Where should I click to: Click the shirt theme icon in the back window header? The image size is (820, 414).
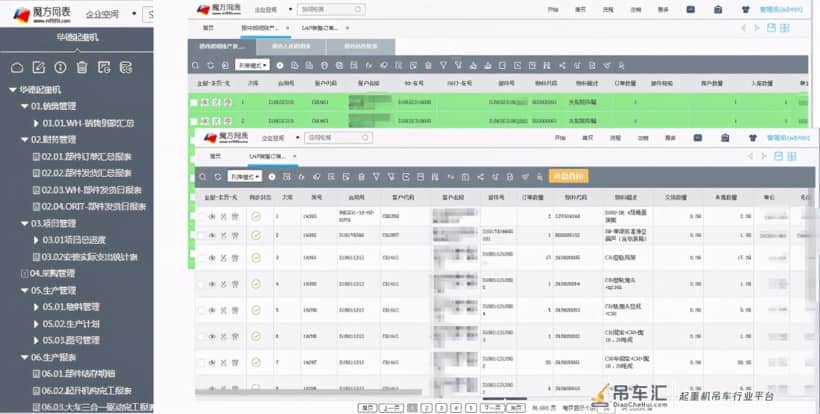746,9
